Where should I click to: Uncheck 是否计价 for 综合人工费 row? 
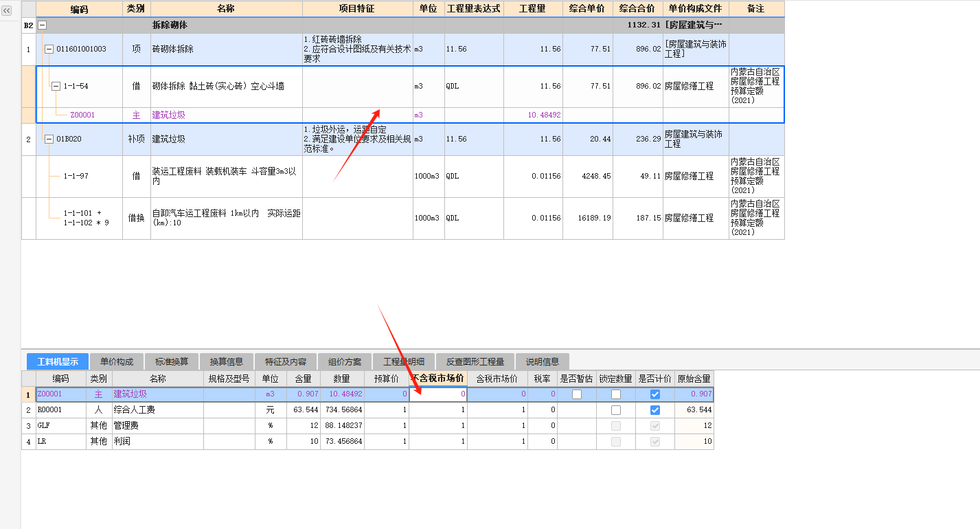[x=655, y=410]
